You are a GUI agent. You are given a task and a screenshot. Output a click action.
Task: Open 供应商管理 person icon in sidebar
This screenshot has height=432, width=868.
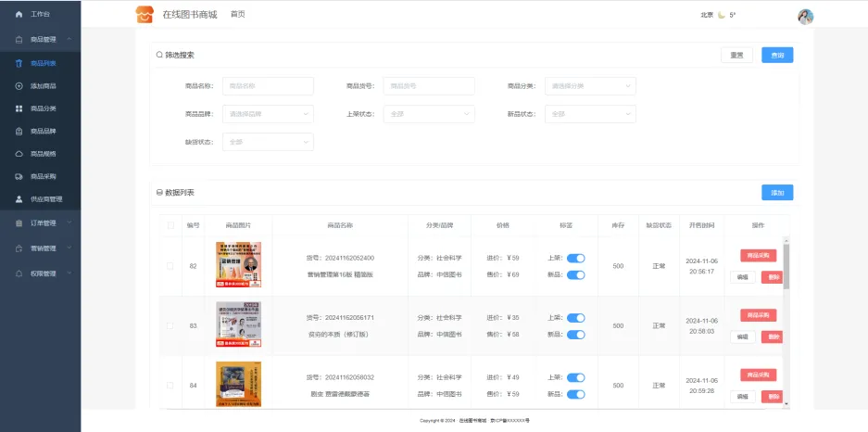tap(19, 198)
